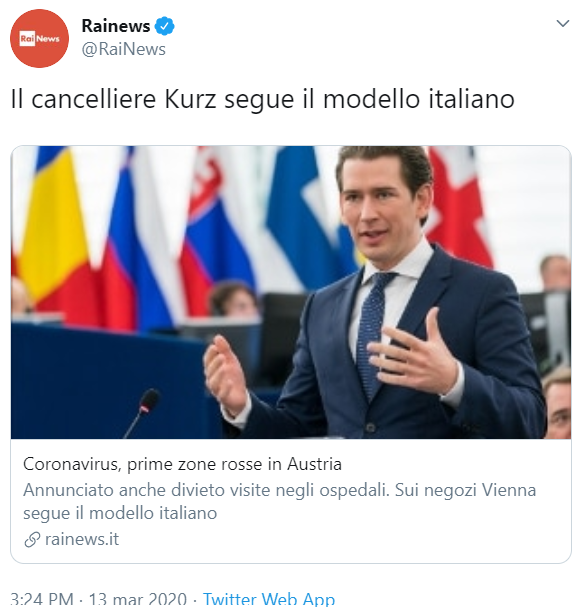Click the Rai News logo text inside avatar
Screen dimensions: 583x607
click(x=39, y=38)
